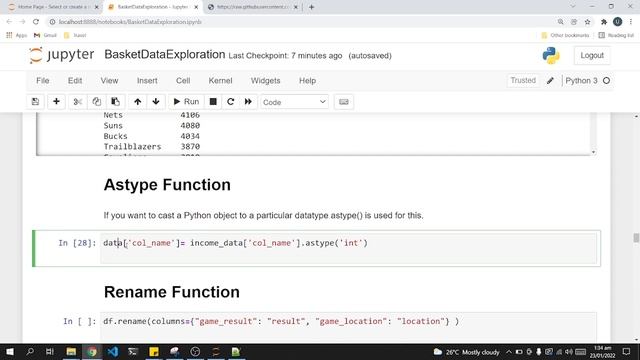Restart the kernel with circular arrow icon
This screenshot has height=360, width=640.
tap(231, 102)
